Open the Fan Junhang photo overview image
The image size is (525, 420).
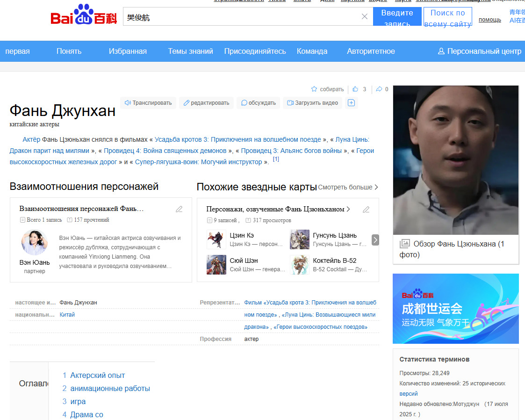(455, 160)
